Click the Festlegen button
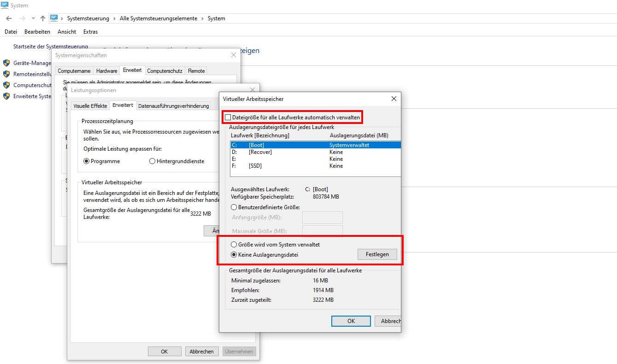Viewport: 617px width, 364px height. pyautogui.click(x=377, y=254)
